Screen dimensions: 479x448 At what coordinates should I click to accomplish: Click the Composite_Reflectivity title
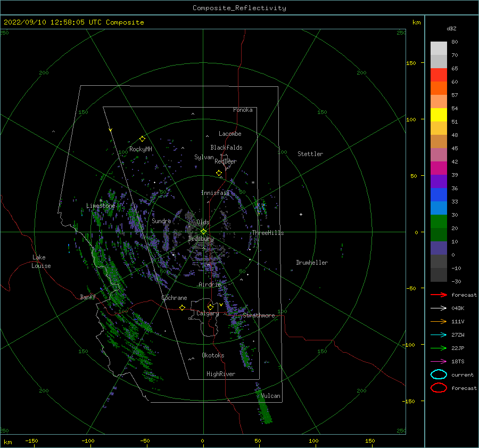[x=239, y=8]
